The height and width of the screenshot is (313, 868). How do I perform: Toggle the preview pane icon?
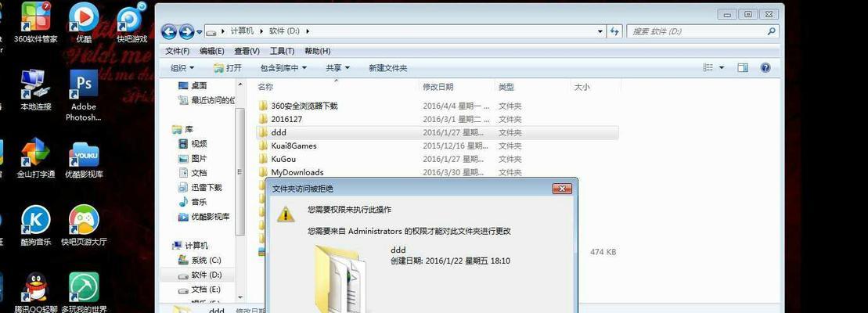742,67
